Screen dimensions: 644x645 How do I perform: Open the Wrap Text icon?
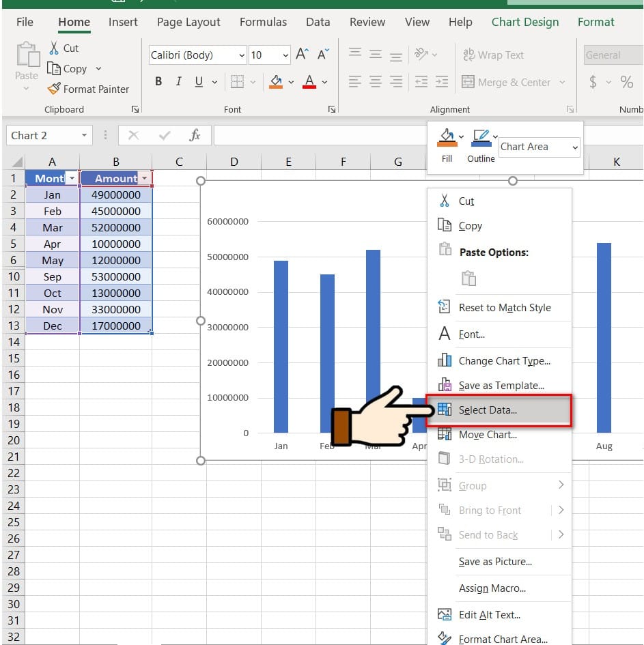pos(468,55)
